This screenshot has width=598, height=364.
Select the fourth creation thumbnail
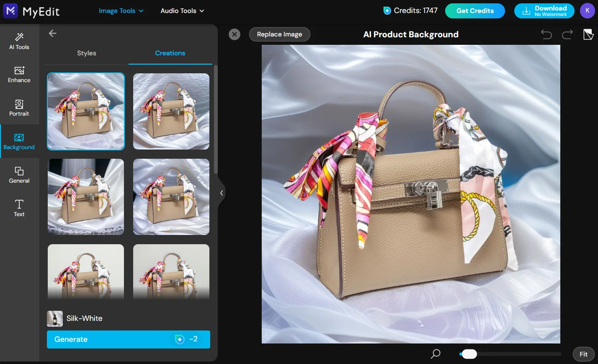(x=171, y=197)
